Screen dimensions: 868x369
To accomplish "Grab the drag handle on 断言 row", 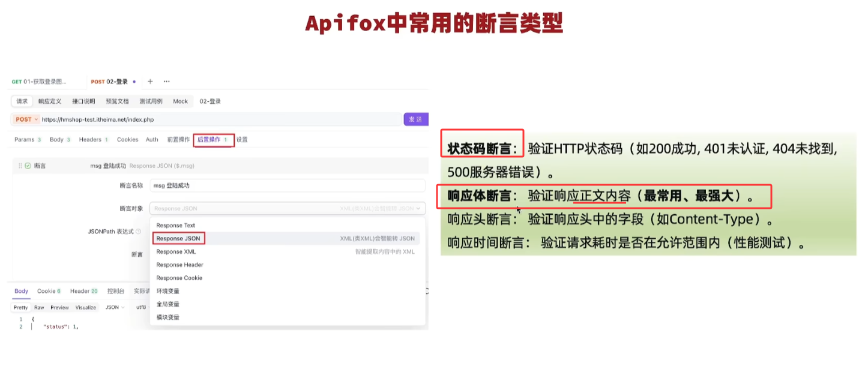I will 20,166.
